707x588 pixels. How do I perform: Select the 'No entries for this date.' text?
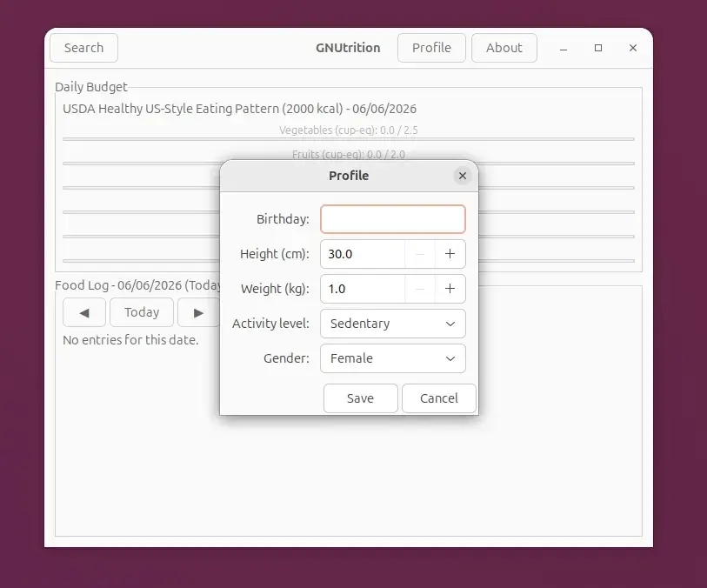click(130, 340)
